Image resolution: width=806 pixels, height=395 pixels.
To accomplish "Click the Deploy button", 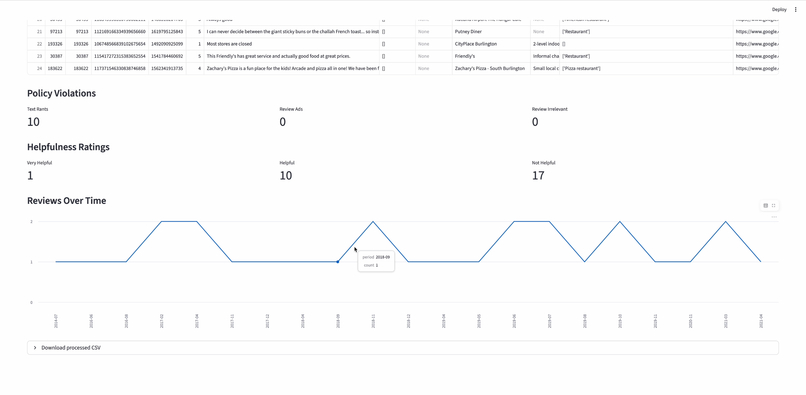I will click(779, 9).
